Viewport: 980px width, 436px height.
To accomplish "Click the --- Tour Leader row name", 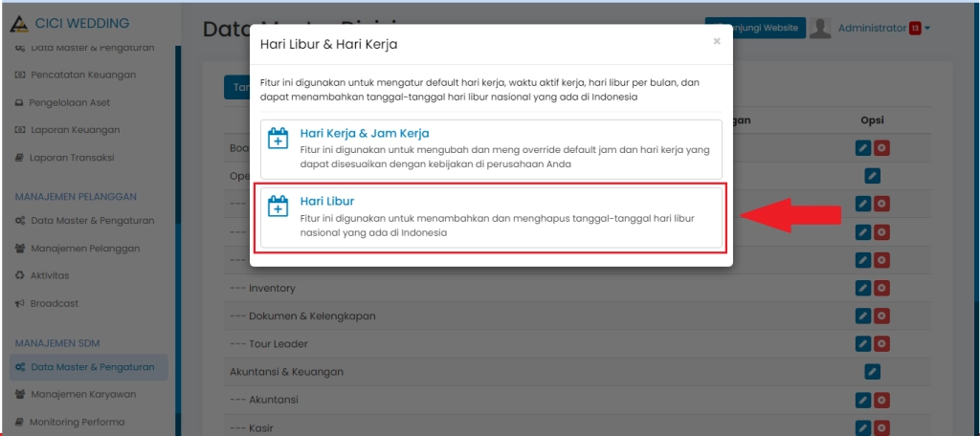I will pos(269,343).
